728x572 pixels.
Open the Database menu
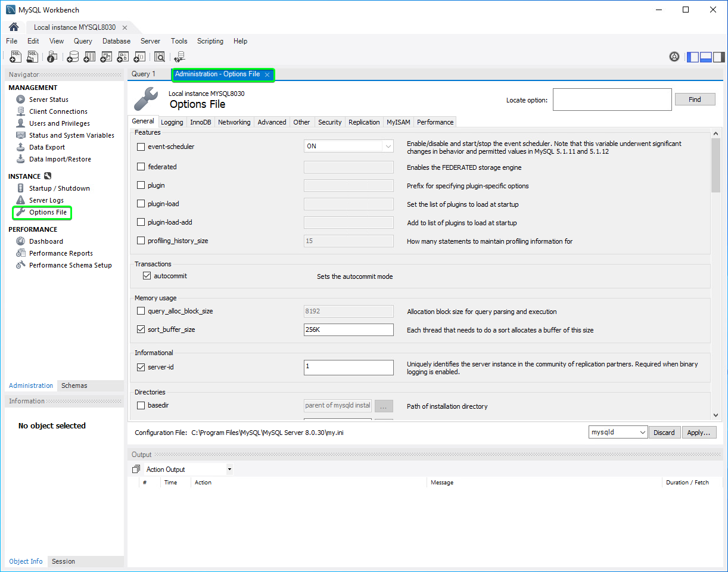tap(116, 41)
